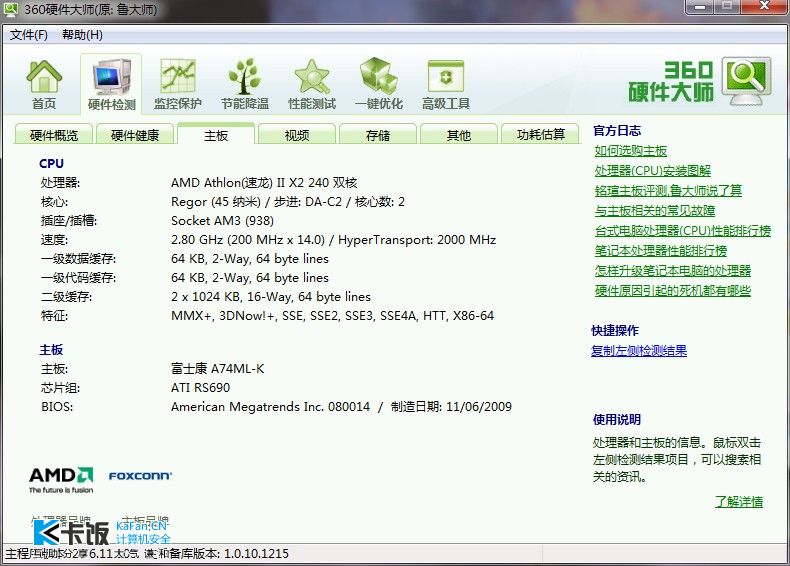This screenshot has height=566, width=790.
Task: Open the 与主板相关的常见故障 link
Action: (654, 211)
